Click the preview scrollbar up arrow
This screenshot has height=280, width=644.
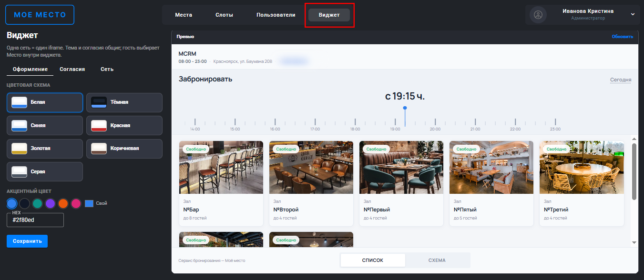(634, 139)
